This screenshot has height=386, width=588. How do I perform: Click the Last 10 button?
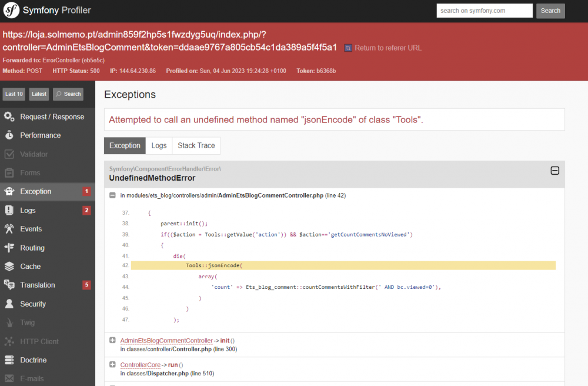click(14, 94)
